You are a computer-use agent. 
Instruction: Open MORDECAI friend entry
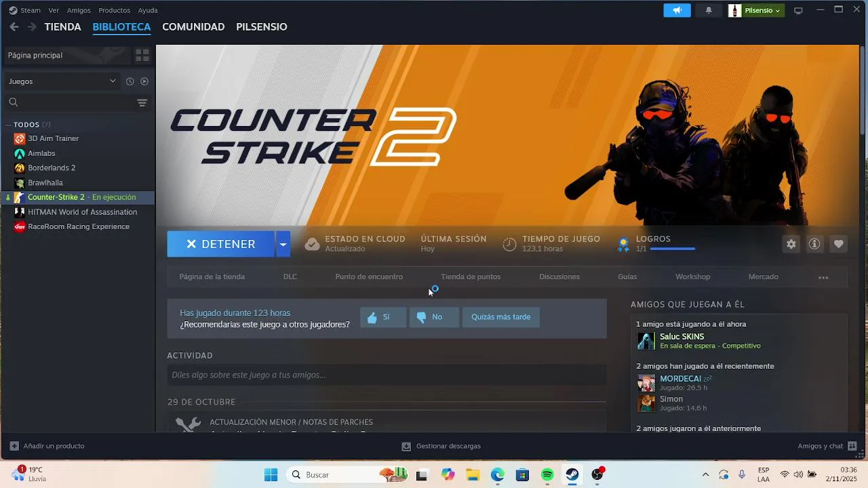coord(739,383)
